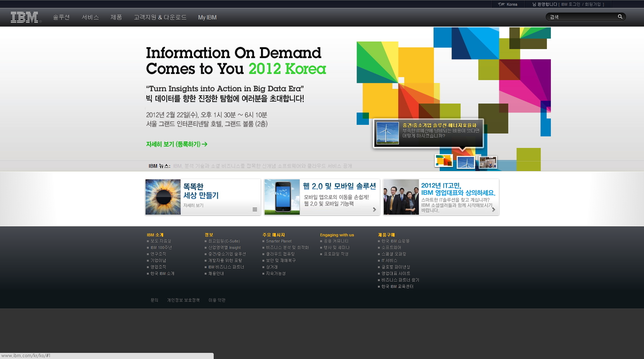Select the wind turbine carousel thumbnail
Image resolution: width=644 pixels, height=359 pixels.
(466, 162)
